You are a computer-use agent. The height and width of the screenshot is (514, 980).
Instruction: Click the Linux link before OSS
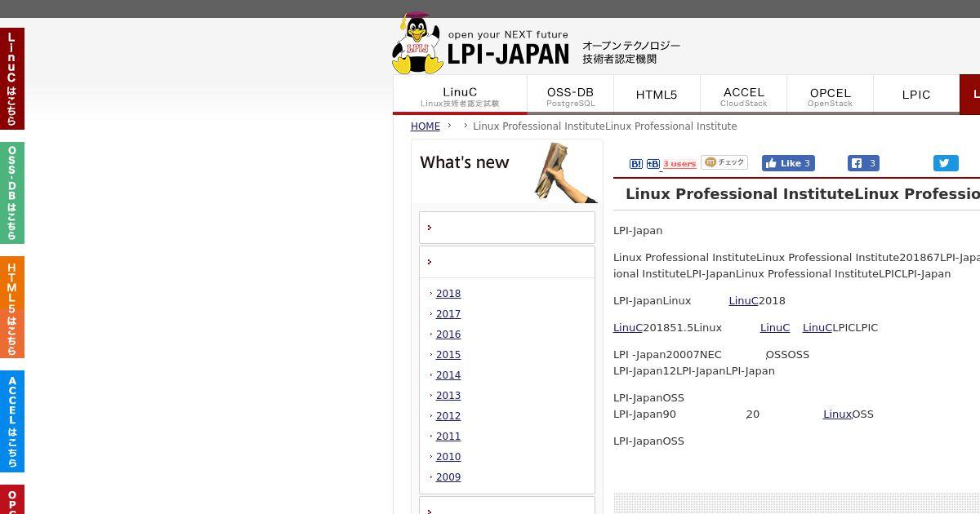coord(837,414)
